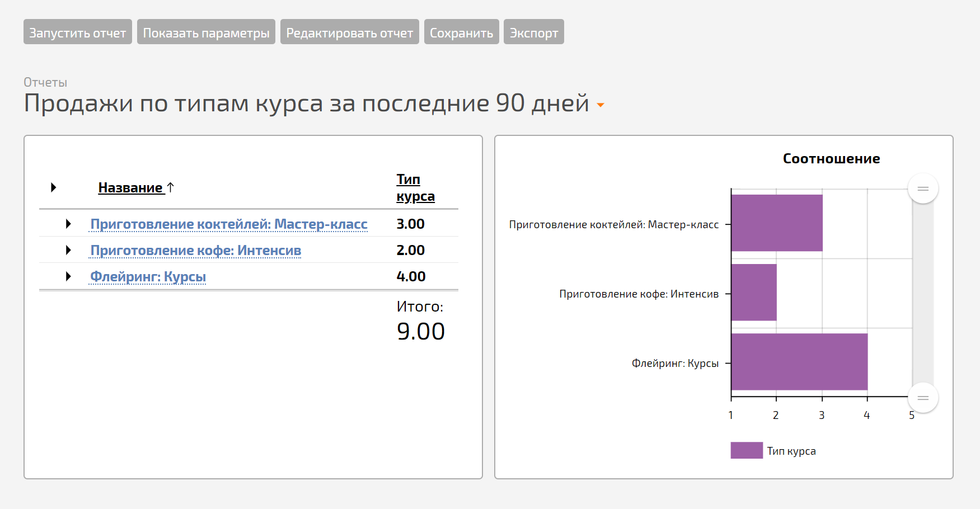The width and height of the screenshot is (980, 509).
Task: Click the Флейринг: Курсы chart bar
Action: pos(799,361)
